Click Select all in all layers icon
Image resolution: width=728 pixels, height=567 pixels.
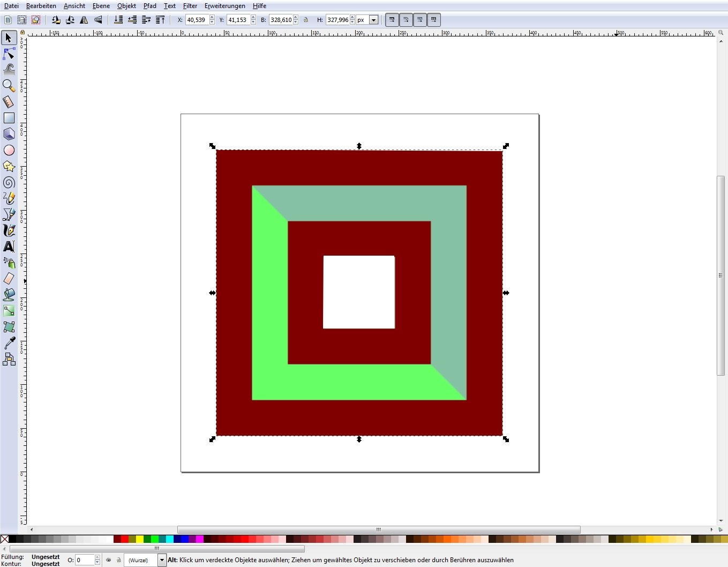click(x=22, y=20)
